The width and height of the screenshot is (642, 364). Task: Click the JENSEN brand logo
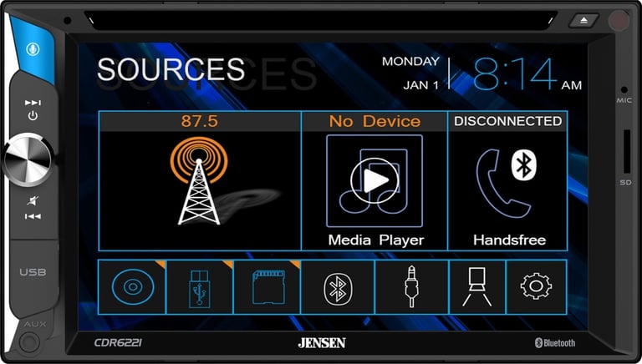322,343
